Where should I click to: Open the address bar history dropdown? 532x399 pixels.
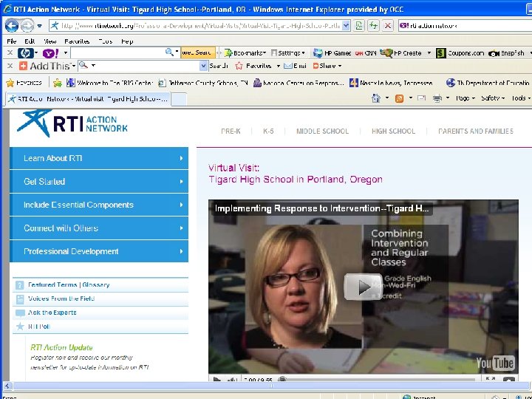(346, 25)
